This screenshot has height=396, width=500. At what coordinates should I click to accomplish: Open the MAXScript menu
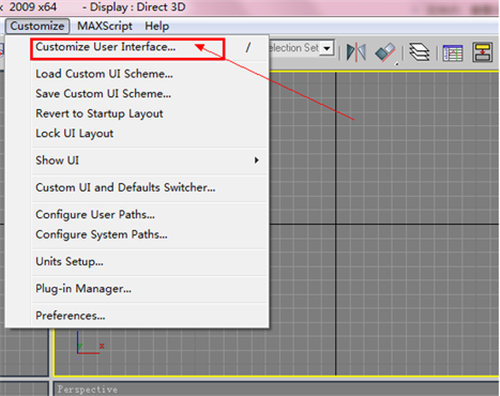click(x=105, y=26)
